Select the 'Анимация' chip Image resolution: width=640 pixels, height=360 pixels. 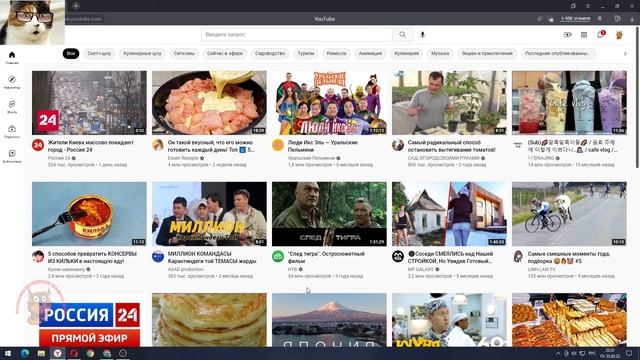(x=370, y=53)
